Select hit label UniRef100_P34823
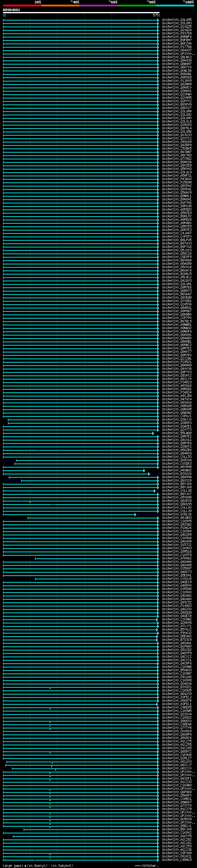This screenshot has height=868, width=197. click(177, 382)
